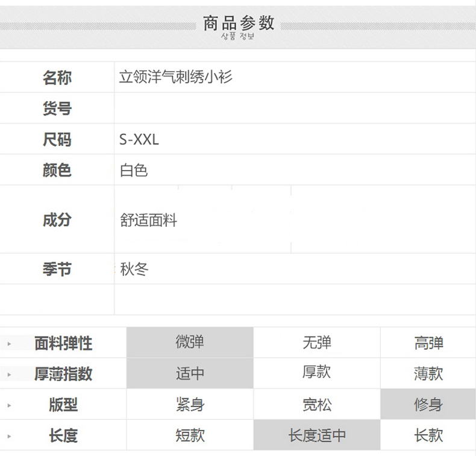Click color value 白色
Image resolution: width=476 pixels, height=456 pixels.
pyautogui.click(x=134, y=170)
